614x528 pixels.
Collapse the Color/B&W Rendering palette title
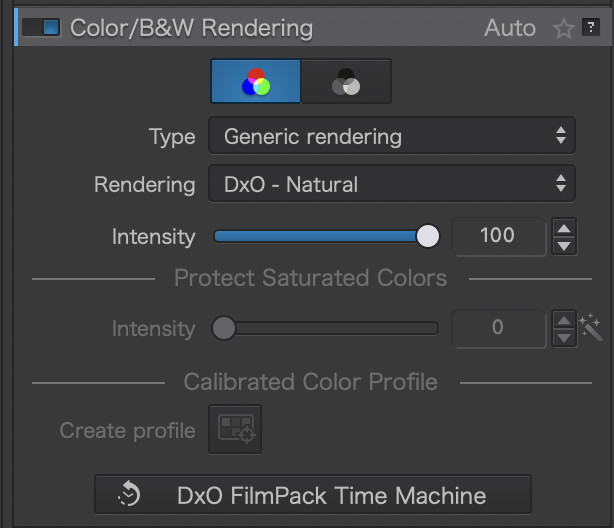190,28
